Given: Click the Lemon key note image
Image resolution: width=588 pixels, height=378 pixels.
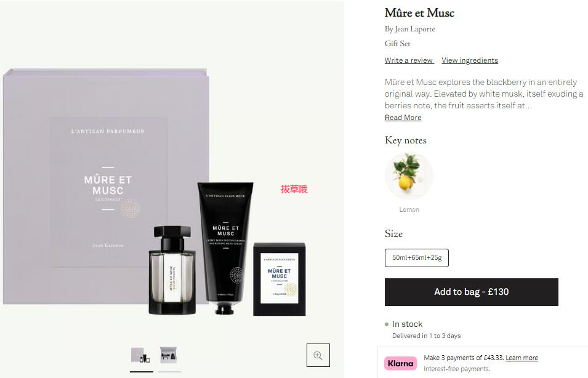Looking at the screenshot, I should (409, 175).
